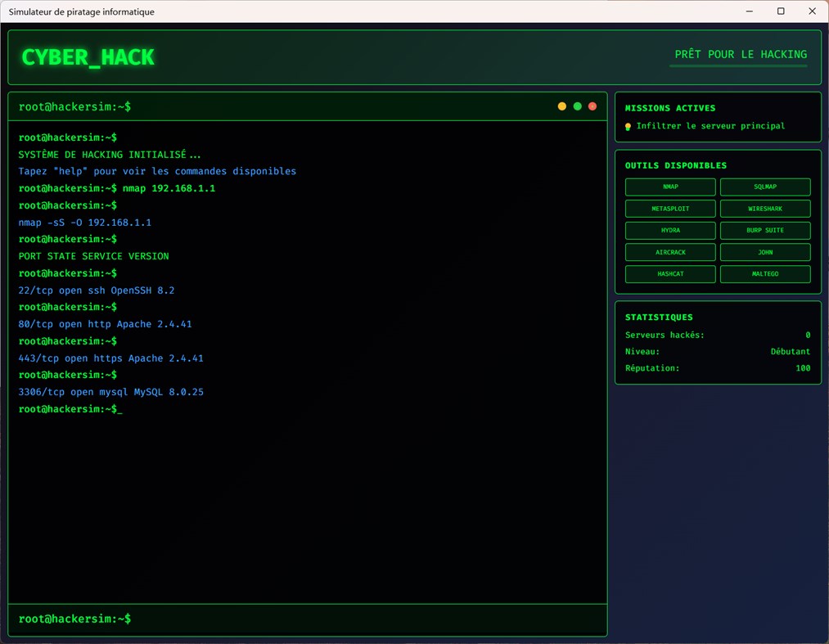Select mission Infiltrer le serveur principal

pyautogui.click(x=707, y=127)
